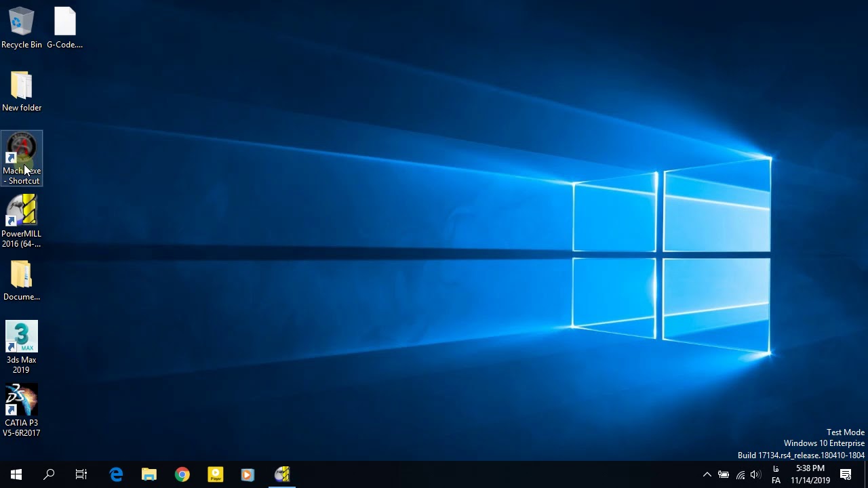868x488 pixels.
Task: Open Task View
Action: tap(81, 474)
